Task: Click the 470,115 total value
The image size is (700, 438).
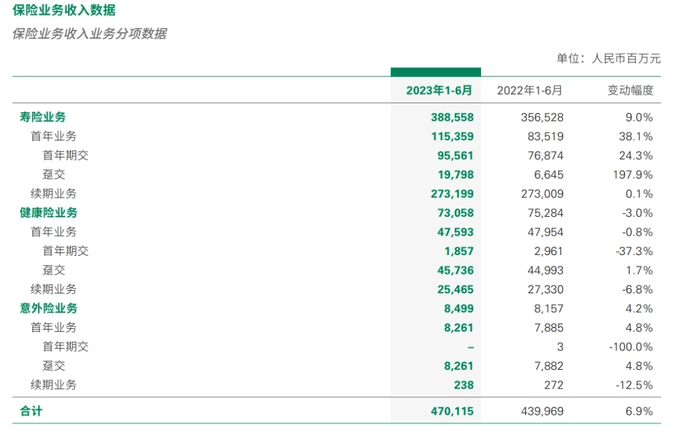Action: tap(452, 411)
